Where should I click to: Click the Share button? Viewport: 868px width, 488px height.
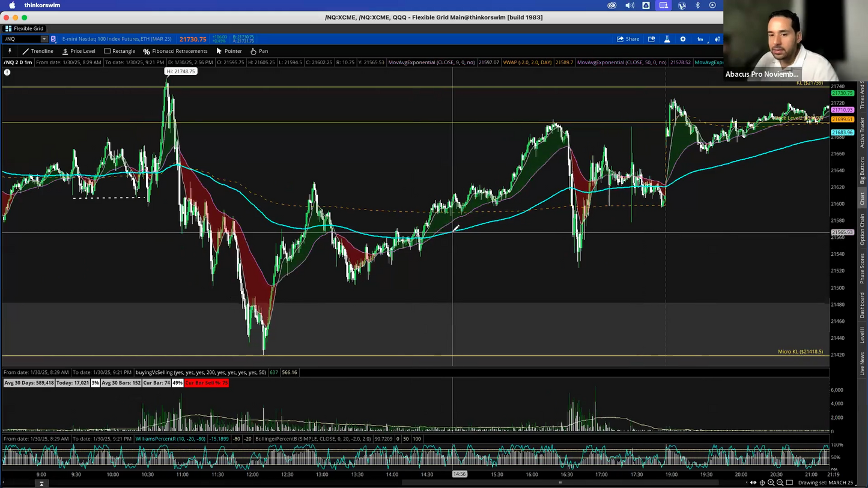[628, 39]
